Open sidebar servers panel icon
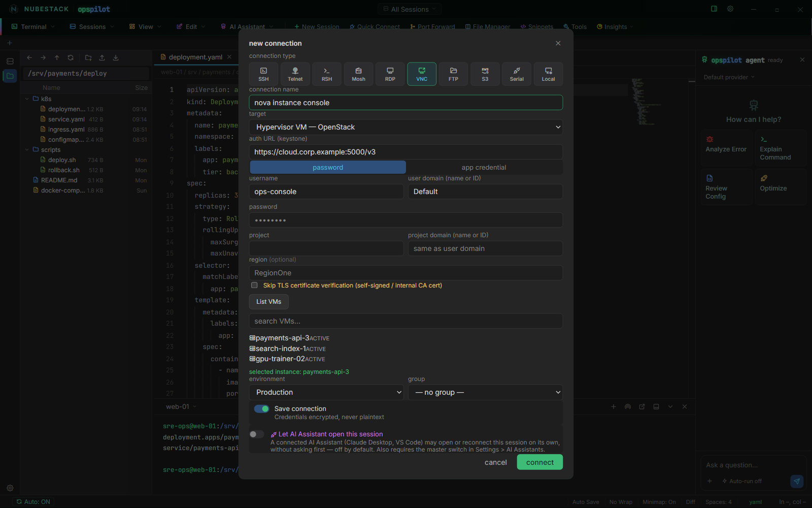This screenshot has width=812, height=508. 10,61
